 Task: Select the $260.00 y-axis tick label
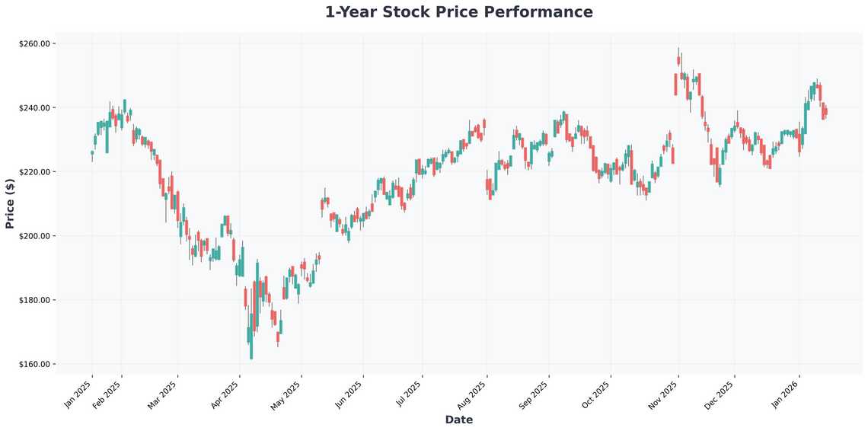tap(34, 44)
